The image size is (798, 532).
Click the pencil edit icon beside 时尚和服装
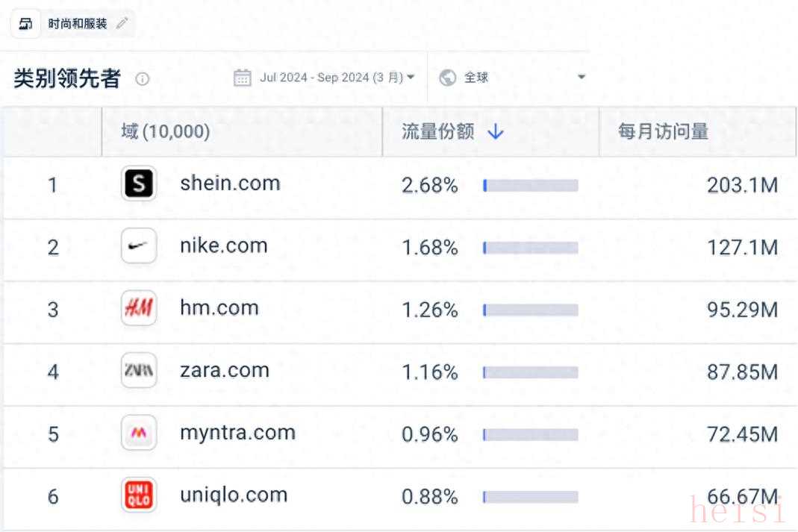pos(122,24)
